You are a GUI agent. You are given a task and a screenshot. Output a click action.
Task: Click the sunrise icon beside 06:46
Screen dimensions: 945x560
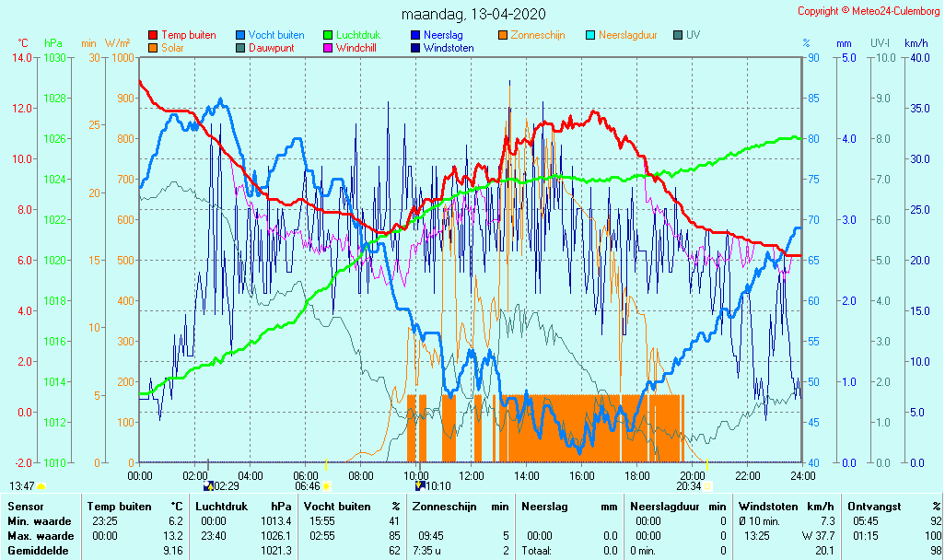[326, 485]
